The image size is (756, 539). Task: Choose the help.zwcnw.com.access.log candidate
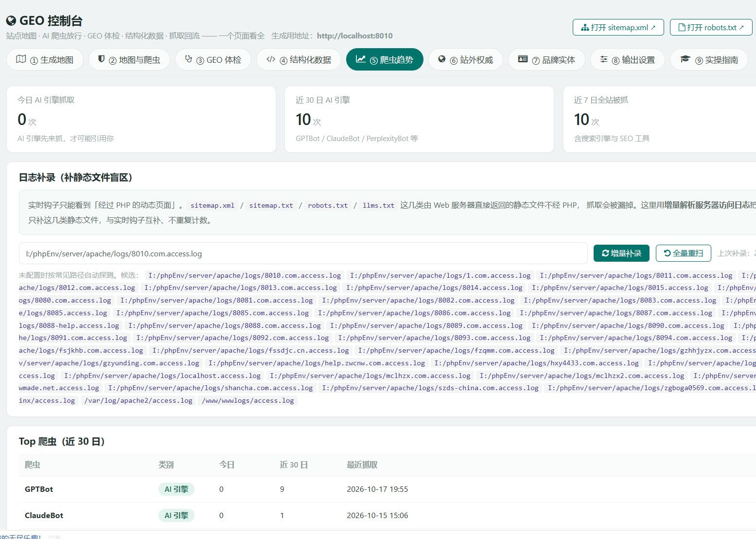[316, 363]
